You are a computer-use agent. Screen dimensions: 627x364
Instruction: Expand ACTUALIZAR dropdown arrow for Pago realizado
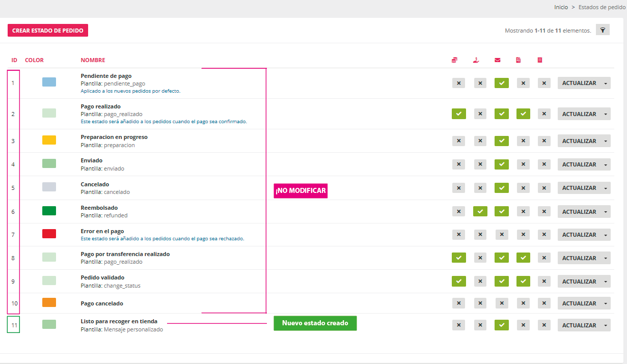(606, 114)
